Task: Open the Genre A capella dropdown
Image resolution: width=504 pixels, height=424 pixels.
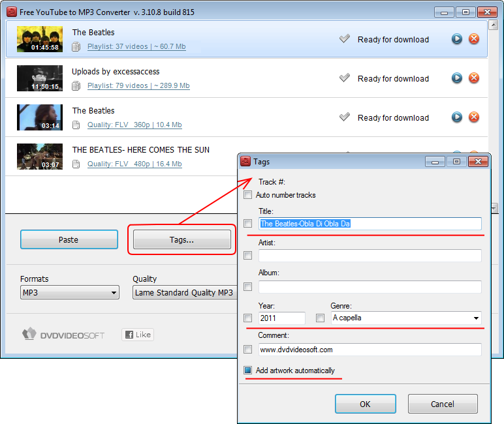Action: 406,318
